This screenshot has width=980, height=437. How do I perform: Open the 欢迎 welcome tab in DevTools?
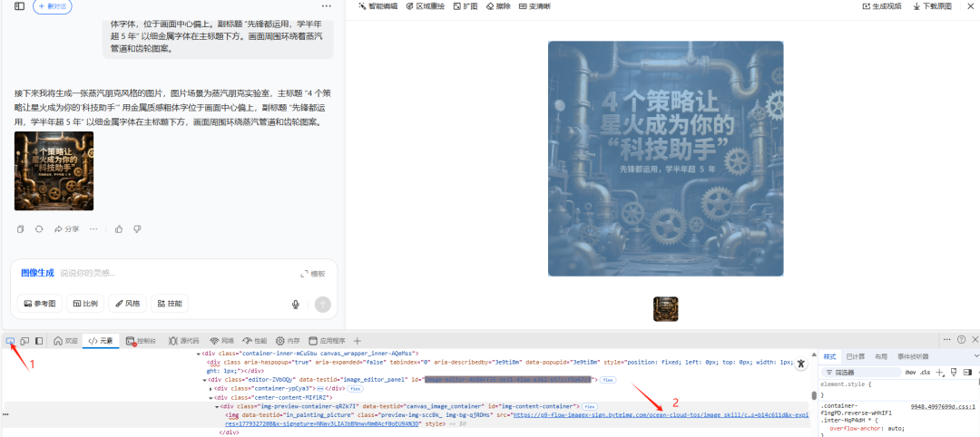coord(65,341)
